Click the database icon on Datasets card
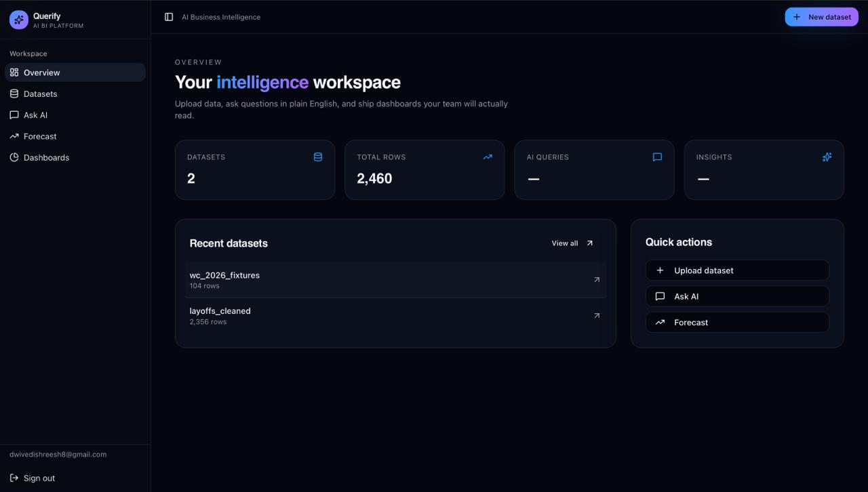868x492 pixels. (318, 157)
